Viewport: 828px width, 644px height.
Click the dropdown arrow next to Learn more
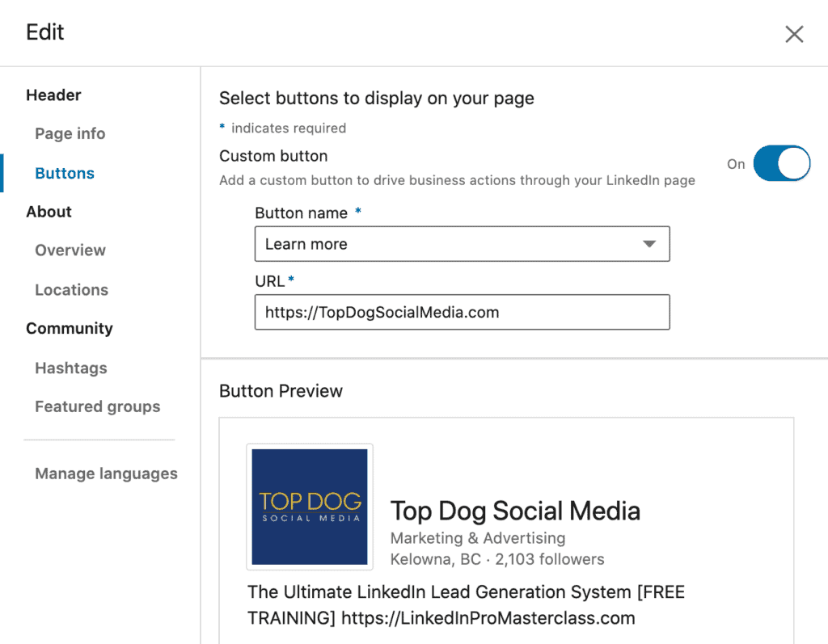(x=649, y=244)
